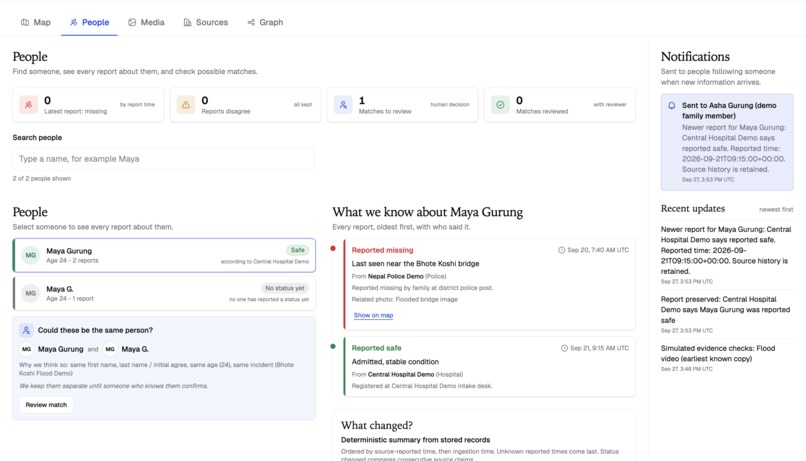The image size is (806, 461).
Task: Click the Graph tab network icon
Action: [x=251, y=22]
